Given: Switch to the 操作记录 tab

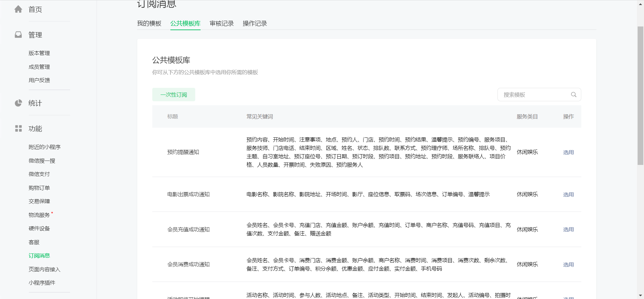Looking at the screenshot, I should 255,23.
